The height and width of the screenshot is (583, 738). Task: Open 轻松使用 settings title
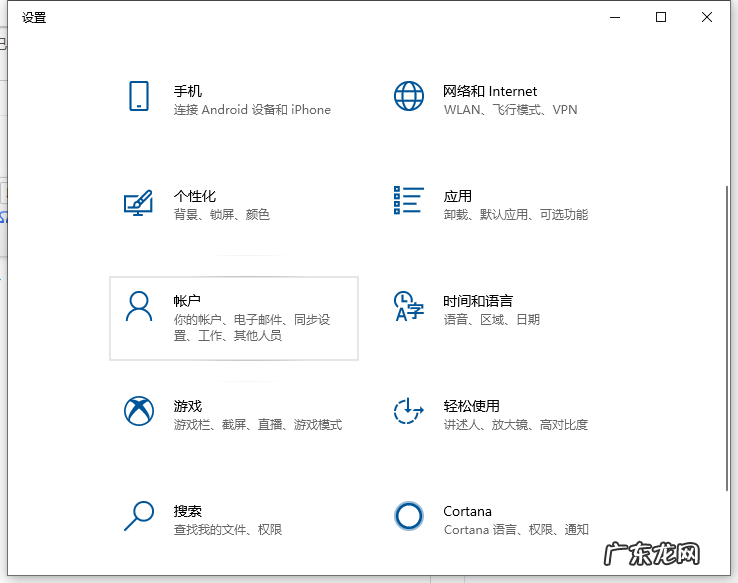coord(472,406)
